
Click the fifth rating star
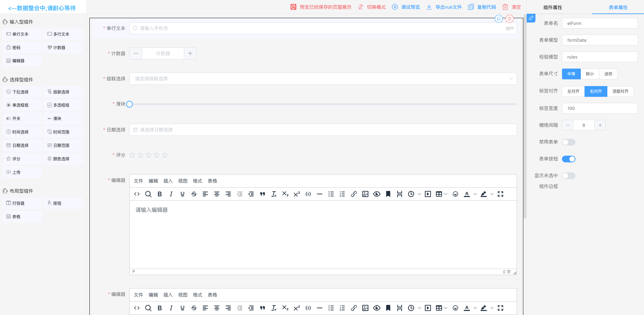[x=165, y=155]
